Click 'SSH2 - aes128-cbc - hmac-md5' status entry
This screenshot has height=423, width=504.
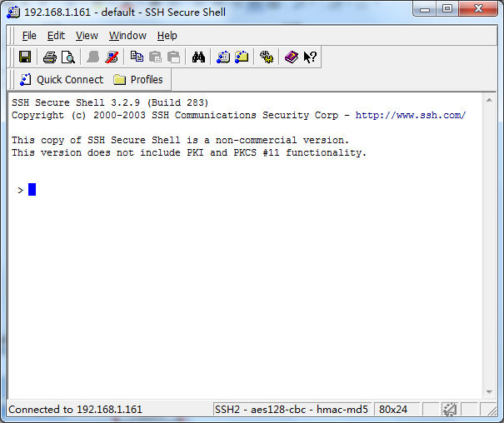tap(292, 410)
